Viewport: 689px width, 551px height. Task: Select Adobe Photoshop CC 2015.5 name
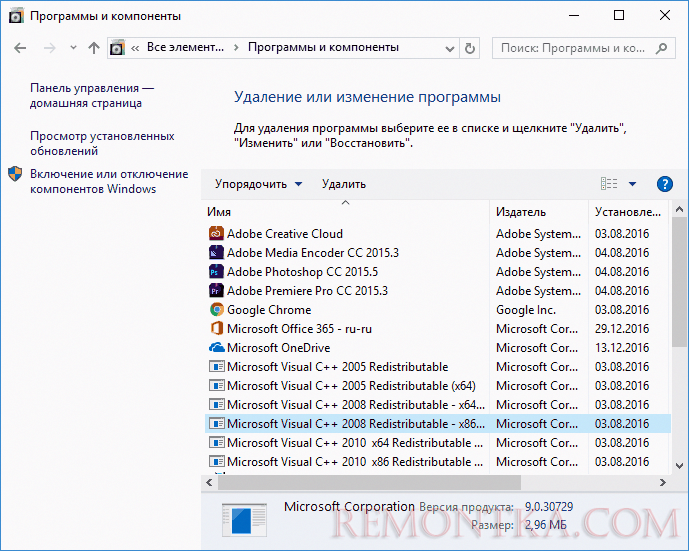(302, 272)
